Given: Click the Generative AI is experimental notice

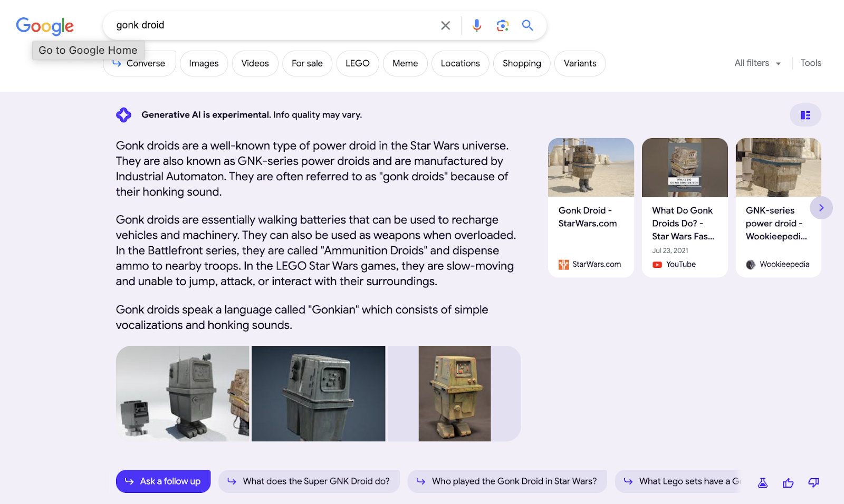Looking at the screenshot, I should (252, 115).
